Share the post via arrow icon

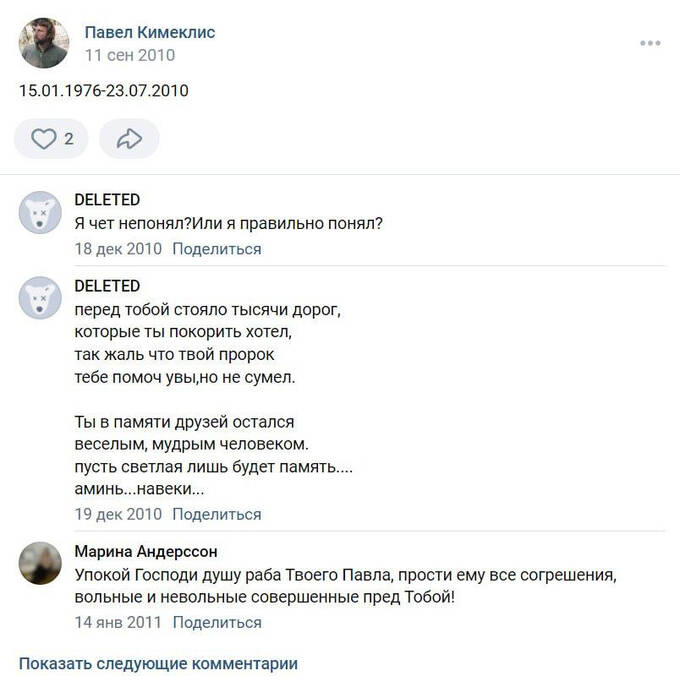[129, 139]
